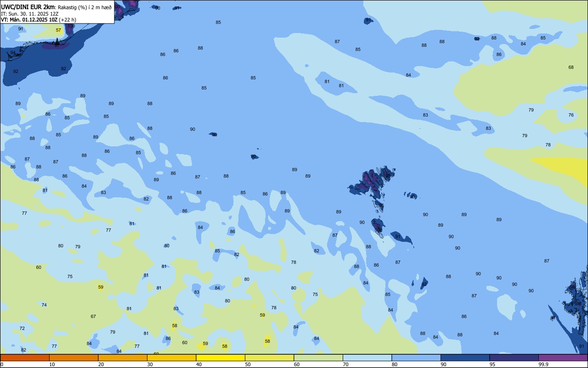This screenshot has width=588, height=368.
Task: Click the navy 95–99.9 legend swatch
Action: click(x=514, y=357)
